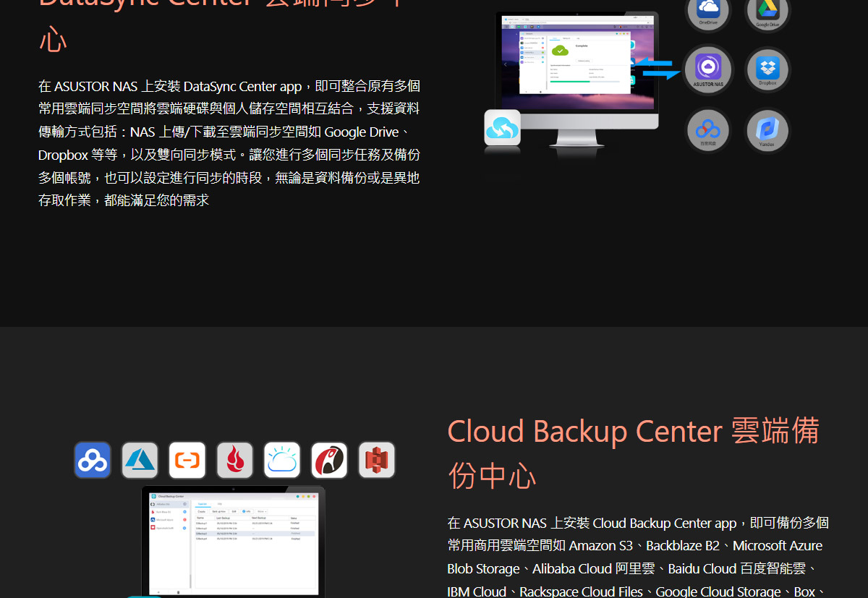
Task: Select the IBM Cloud icon
Action: 282,460
